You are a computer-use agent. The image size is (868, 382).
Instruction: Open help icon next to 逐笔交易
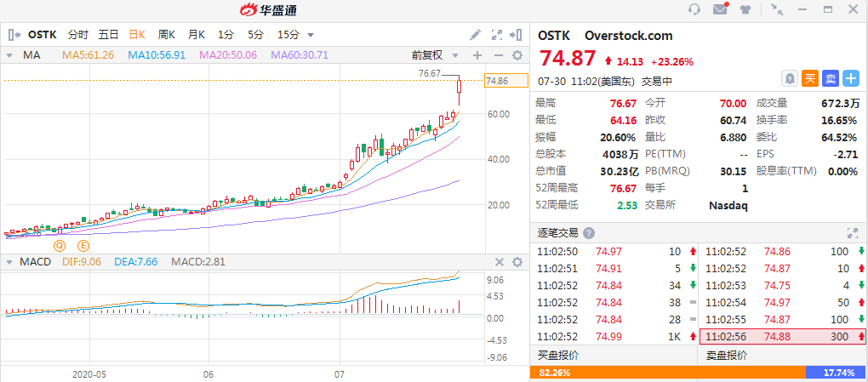coord(589,233)
